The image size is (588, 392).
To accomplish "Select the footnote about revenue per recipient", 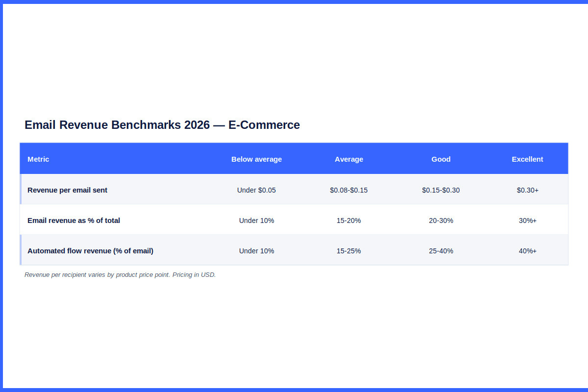I will [120, 274].
